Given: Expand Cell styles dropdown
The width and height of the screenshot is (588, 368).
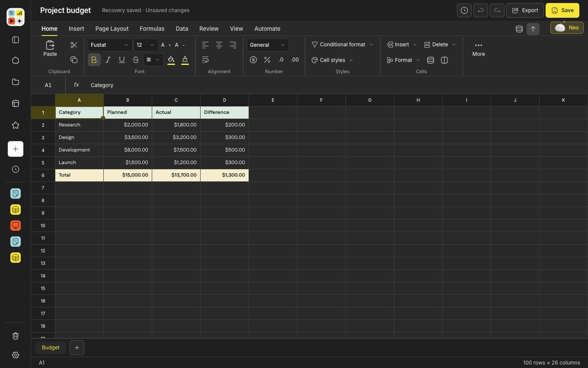Looking at the screenshot, I should [332, 60].
